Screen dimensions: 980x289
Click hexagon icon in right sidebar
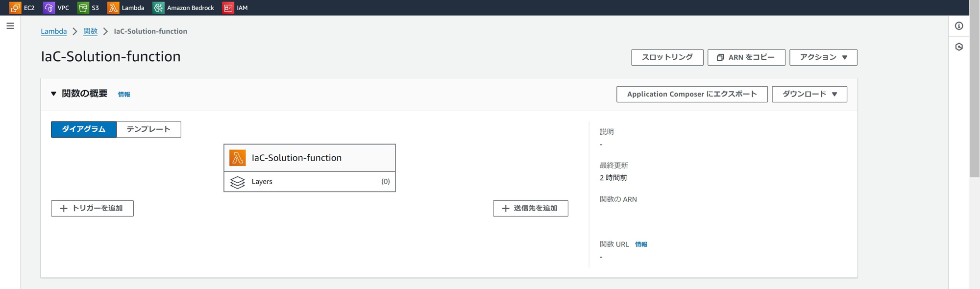pos(959,47)
